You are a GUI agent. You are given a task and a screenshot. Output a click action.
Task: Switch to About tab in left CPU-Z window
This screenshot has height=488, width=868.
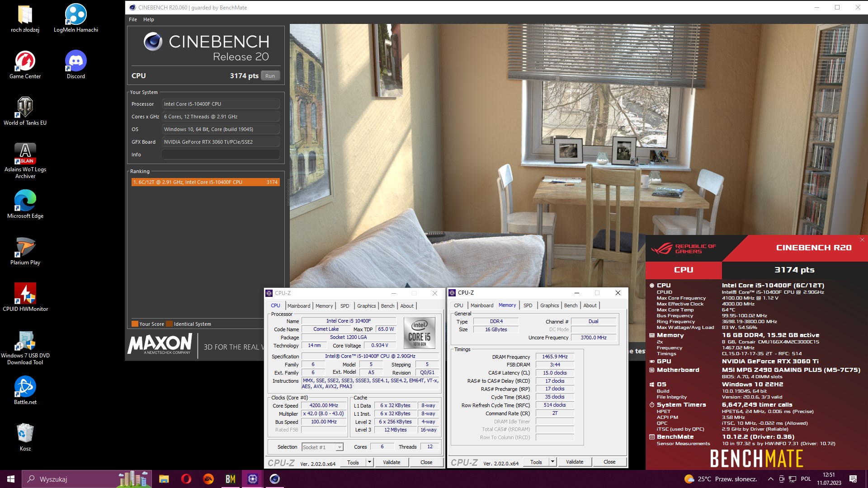407,306
